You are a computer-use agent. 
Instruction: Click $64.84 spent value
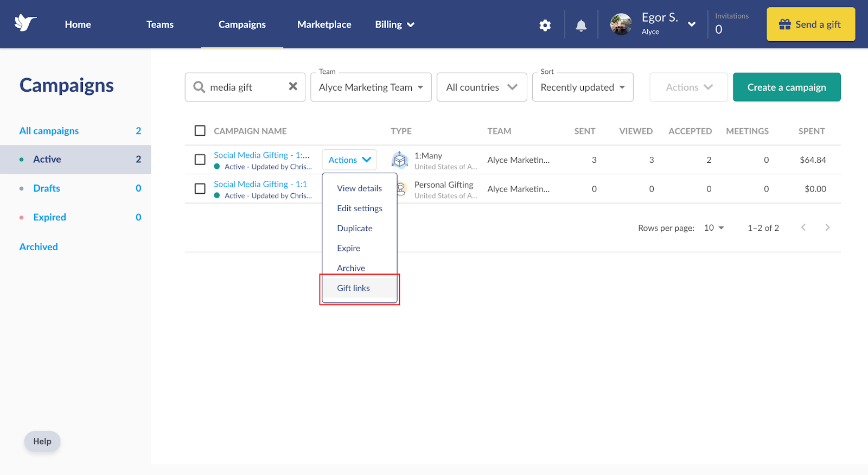click(x=813, y=160)
